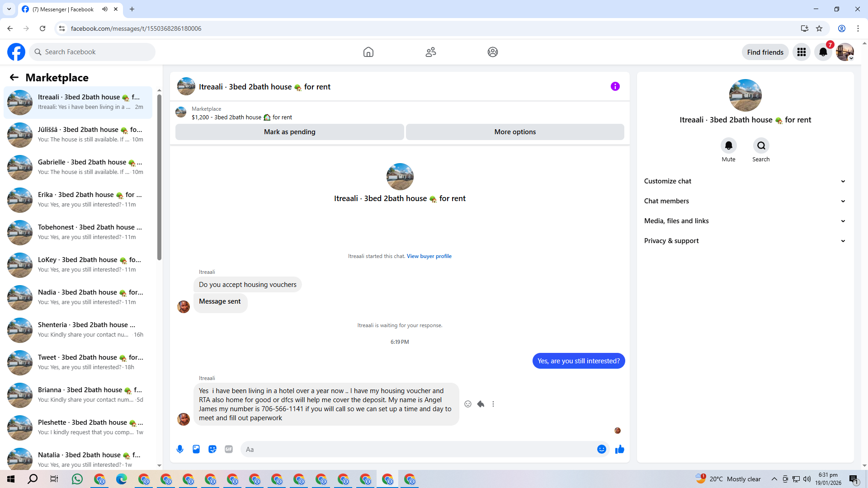Attach a file with the photo icon
Viewport: 868px width, 488px height.
[x=196, y=449]
